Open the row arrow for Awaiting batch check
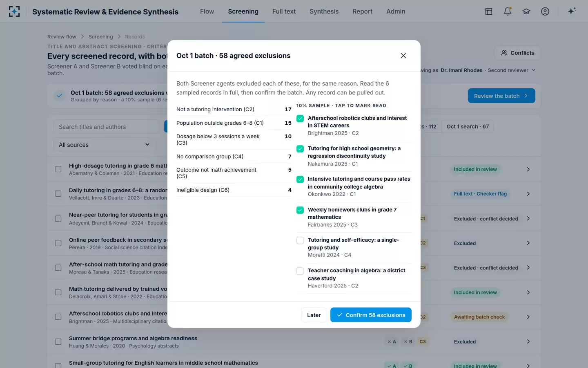Screen dimensions: 588x368 click(528, 317)
